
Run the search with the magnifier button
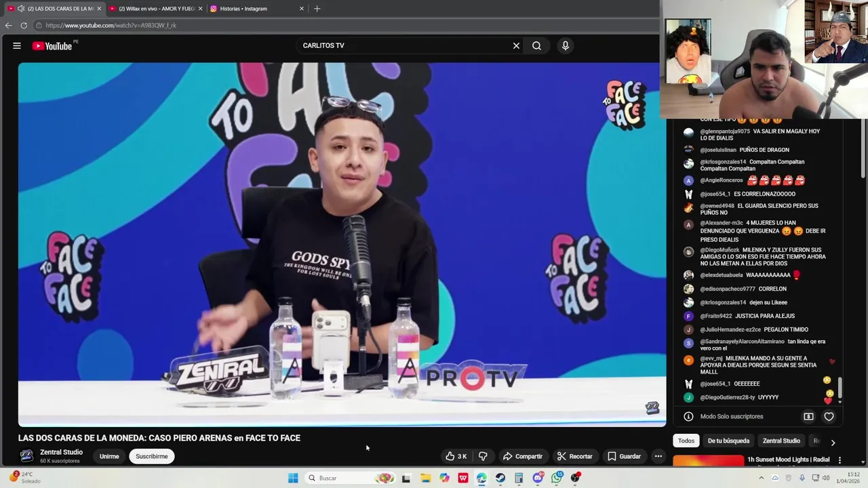coord(536,45)
